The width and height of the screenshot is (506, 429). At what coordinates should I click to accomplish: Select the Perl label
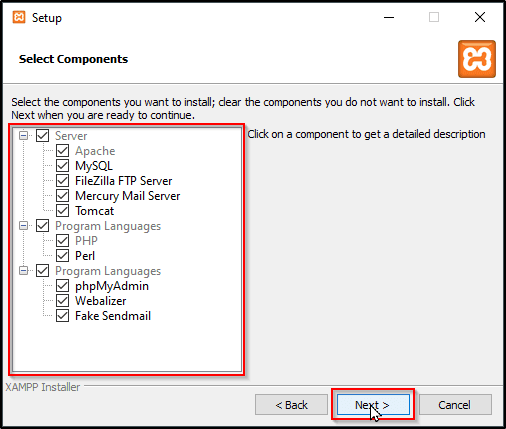tap(85, 256)
